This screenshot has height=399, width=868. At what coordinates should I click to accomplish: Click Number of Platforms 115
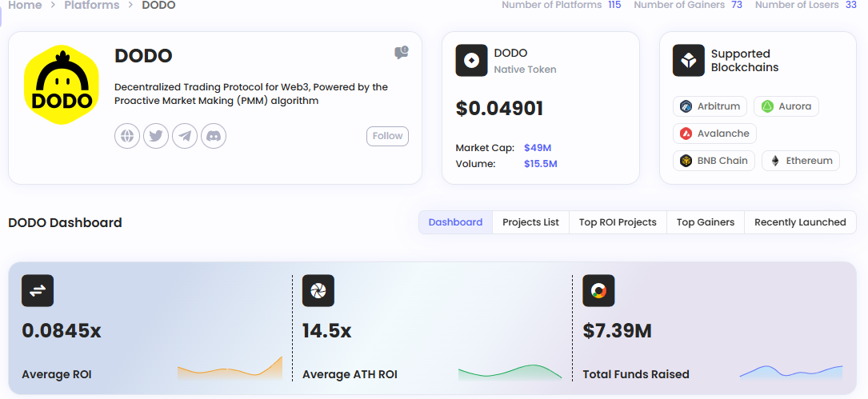[562, 5]
